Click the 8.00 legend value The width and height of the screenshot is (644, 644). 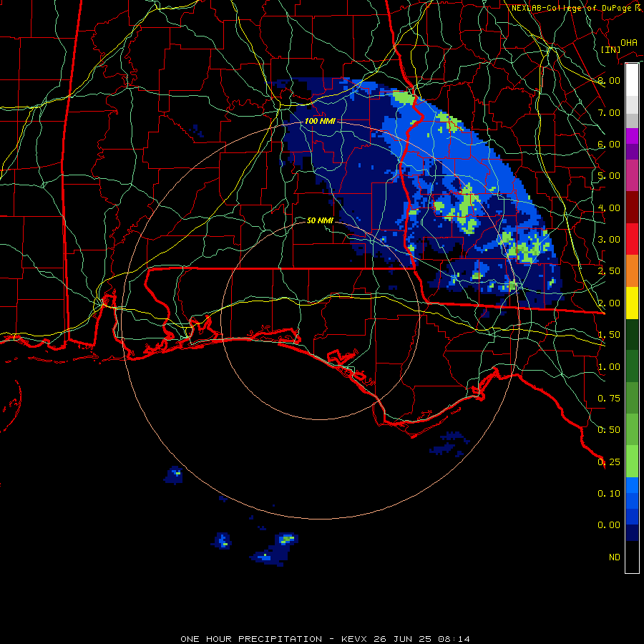click(609, 80)
